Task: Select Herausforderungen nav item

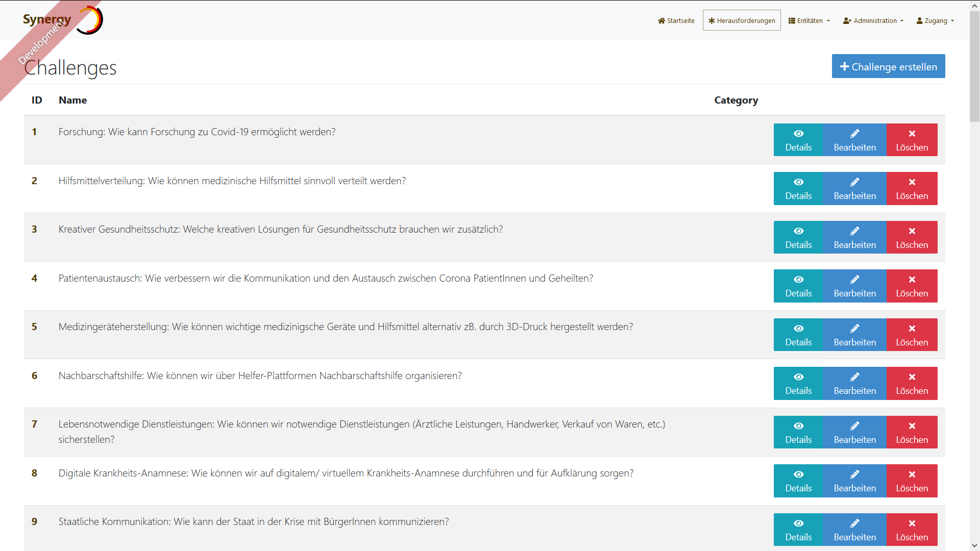Action: click(741, 20)
